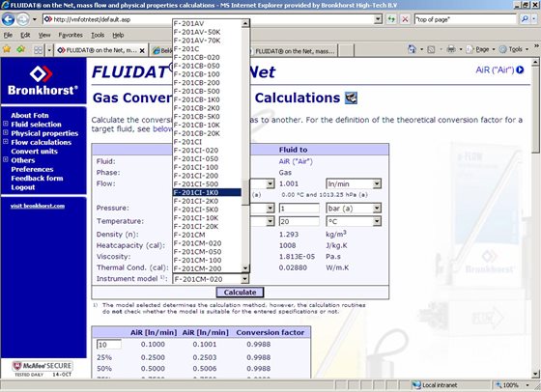541x392 pixels.
Task: Open the recent pages dropdown next to Forward
Action: pos(35,19)
